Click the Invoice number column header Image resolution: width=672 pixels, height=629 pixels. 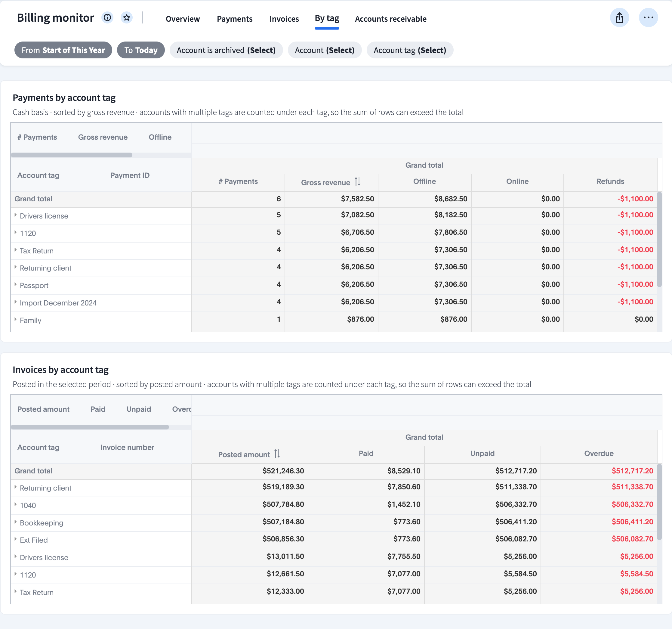[127, 448]
